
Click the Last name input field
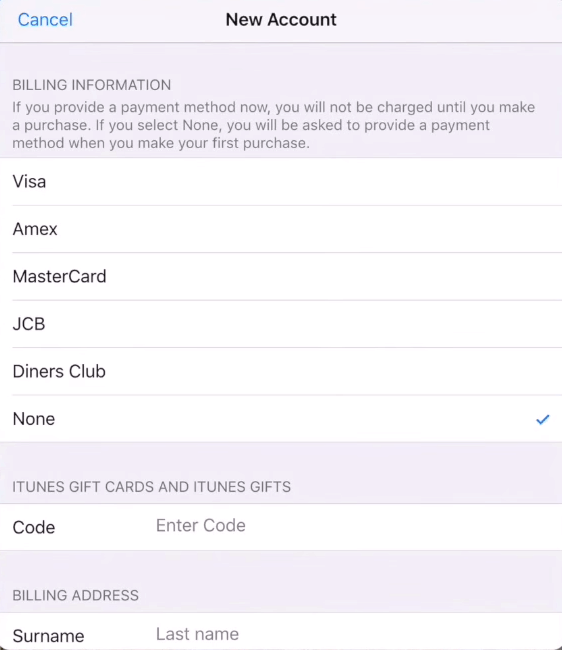tap(358, 634)
